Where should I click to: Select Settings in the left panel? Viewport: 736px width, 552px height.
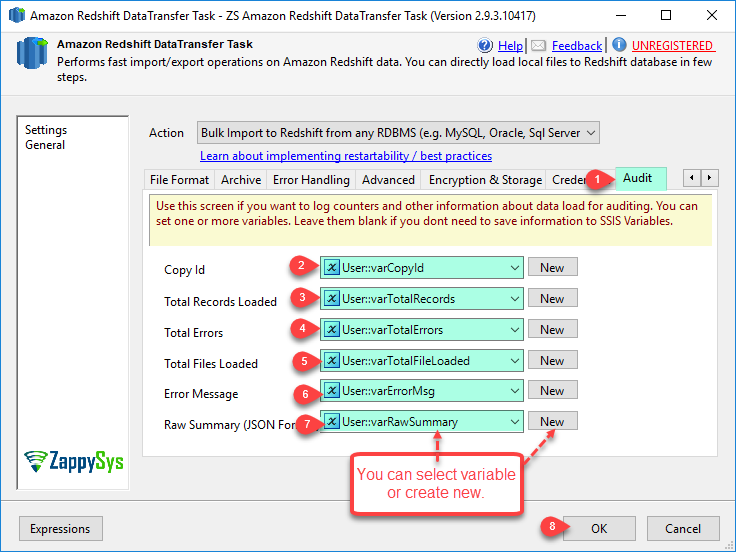click(46, 130)
